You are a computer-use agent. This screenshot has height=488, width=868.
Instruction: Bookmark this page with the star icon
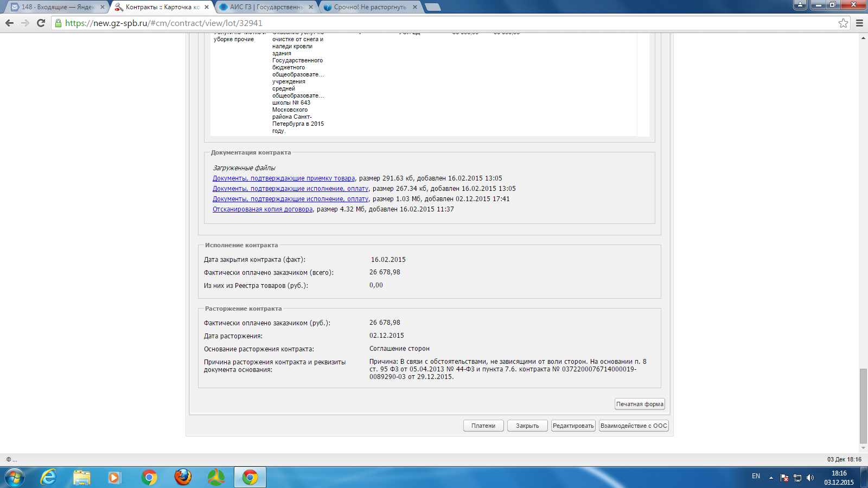[x=843, y=23]
